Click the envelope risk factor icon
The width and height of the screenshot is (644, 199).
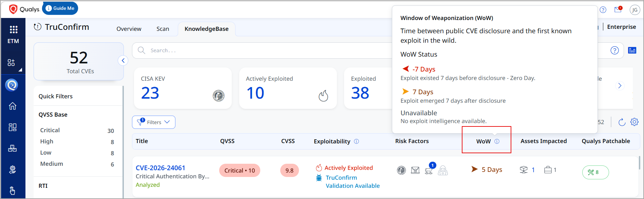415,170
